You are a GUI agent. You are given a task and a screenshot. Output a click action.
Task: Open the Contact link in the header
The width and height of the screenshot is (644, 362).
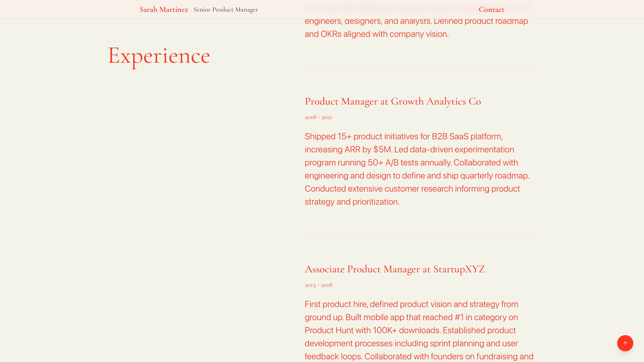(491, 10)
